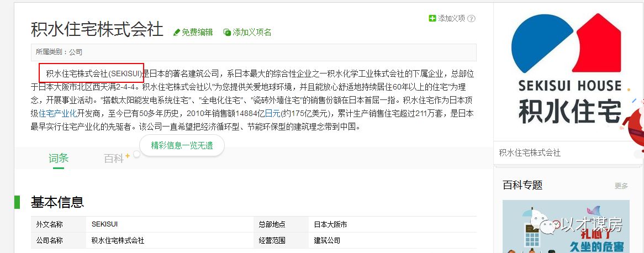Click the 免费编辑 pencil edit link
The image size is (644, 253).
pyautogui.click(x=193, y=32)
